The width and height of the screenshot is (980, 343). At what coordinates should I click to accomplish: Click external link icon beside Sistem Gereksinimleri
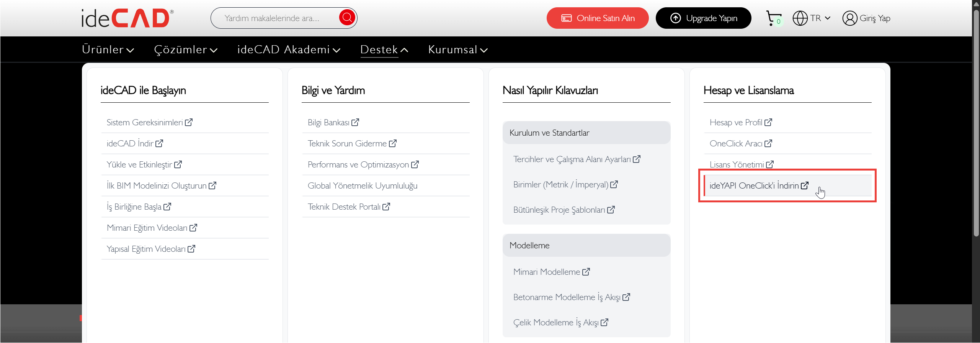coord(189,122)
